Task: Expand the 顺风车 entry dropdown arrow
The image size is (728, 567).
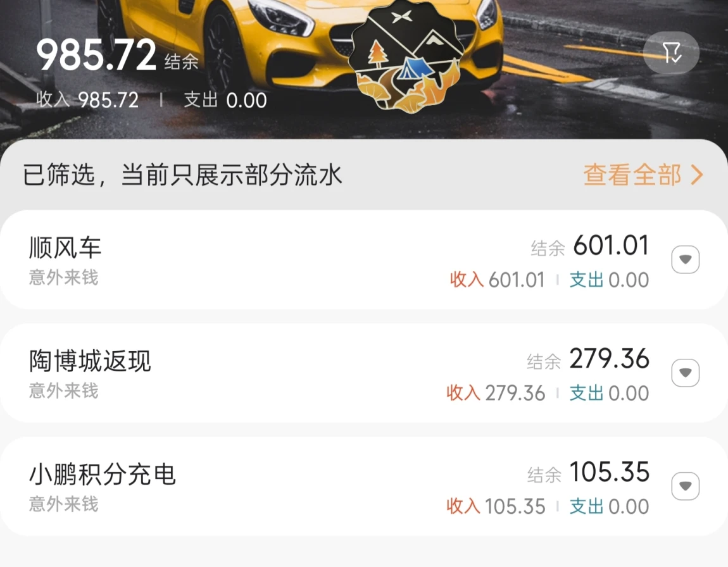Action: [686, 259]
